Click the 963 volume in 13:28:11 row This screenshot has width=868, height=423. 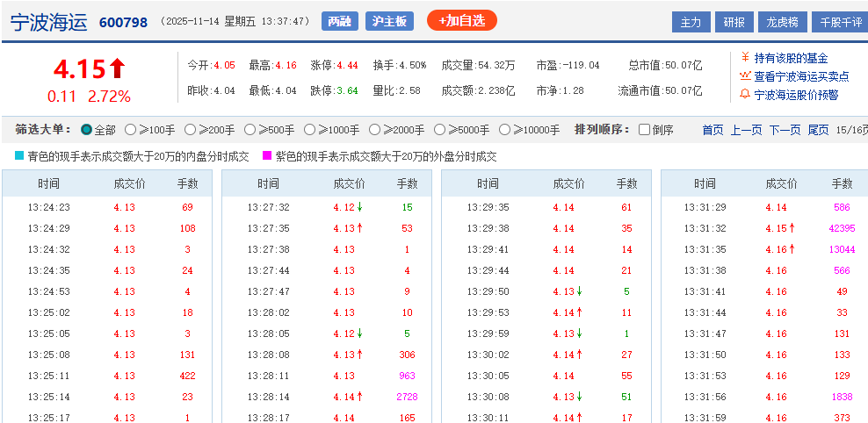tap(407, 376)
